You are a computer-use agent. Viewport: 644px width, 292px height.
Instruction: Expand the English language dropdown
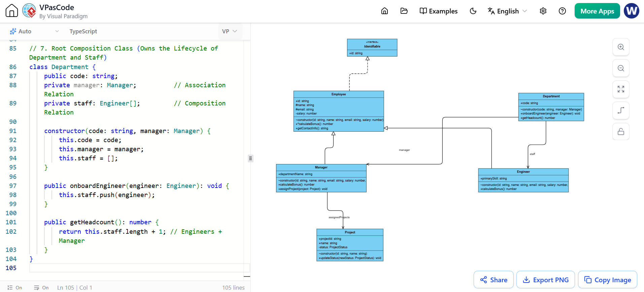click(507, 11)
